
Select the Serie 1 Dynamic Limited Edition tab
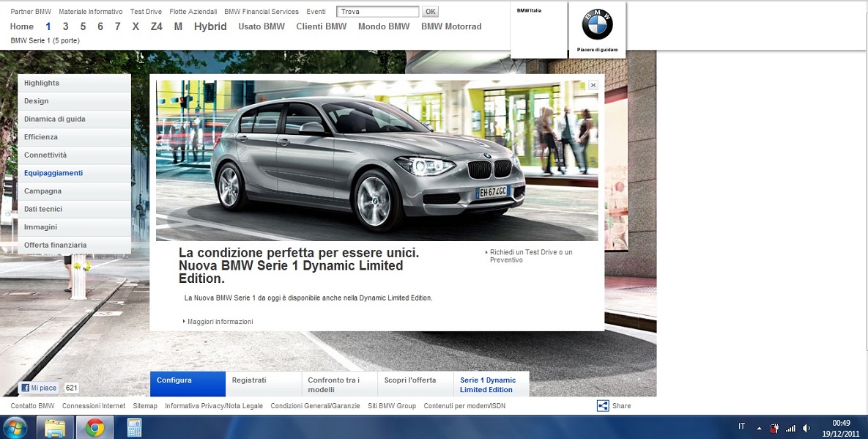(491, 384)
